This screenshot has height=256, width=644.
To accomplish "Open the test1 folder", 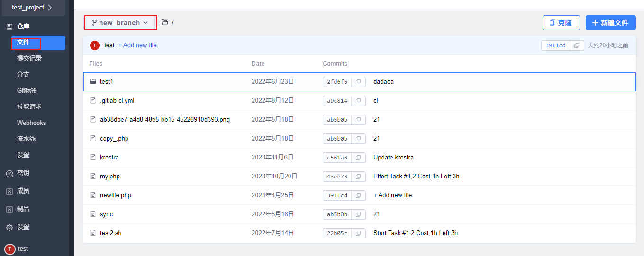I will (107, 82).
